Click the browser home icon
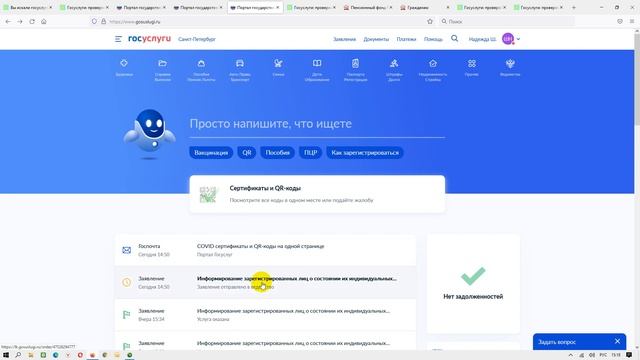This screenshot has width=640, height=360. [x=44, y=21]
